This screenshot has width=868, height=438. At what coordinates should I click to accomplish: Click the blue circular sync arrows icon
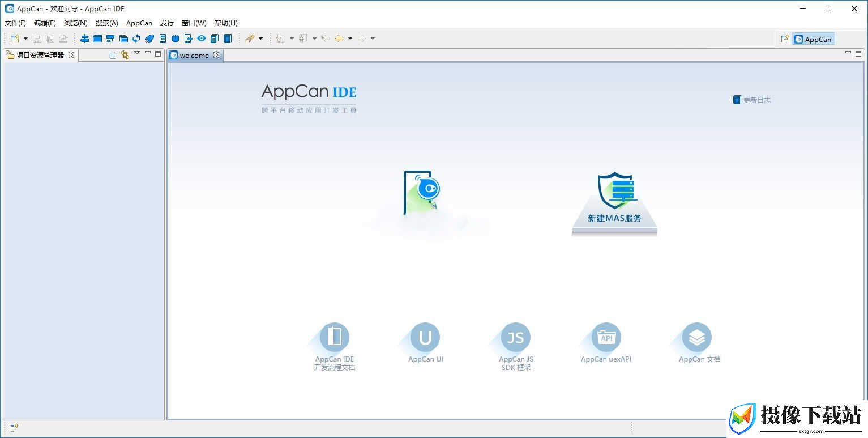[x=136, y=39]
